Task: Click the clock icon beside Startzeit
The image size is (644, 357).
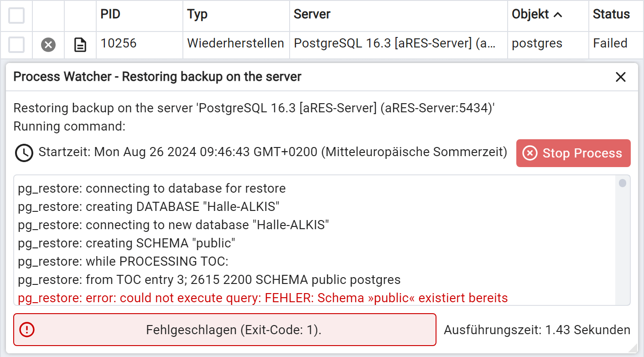Action: (x=24, y=153)
